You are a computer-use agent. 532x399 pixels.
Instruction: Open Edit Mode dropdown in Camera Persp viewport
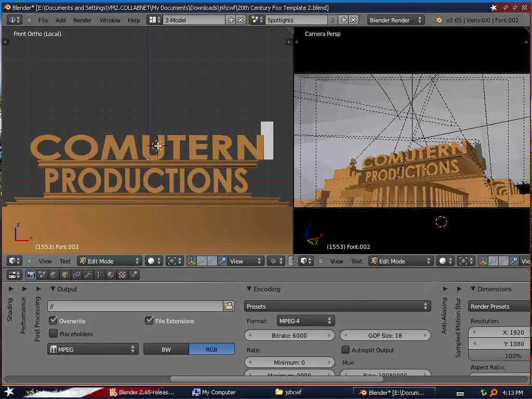401,261
